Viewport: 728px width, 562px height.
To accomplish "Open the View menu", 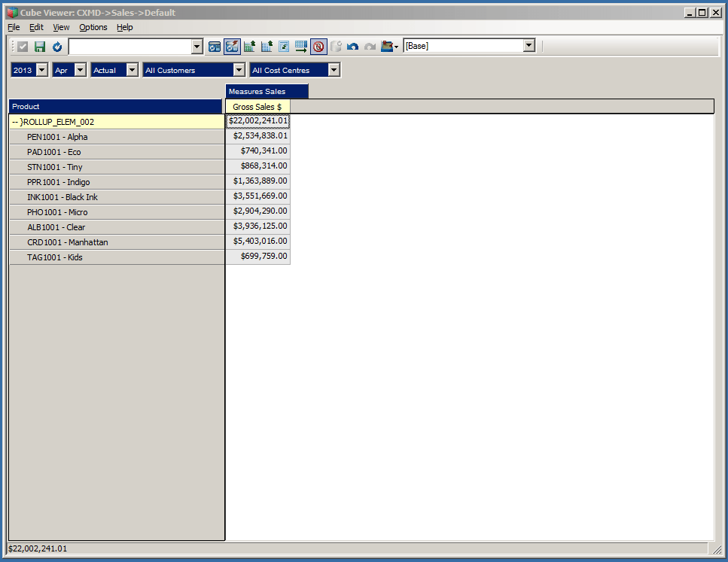I will coord(60,27).
